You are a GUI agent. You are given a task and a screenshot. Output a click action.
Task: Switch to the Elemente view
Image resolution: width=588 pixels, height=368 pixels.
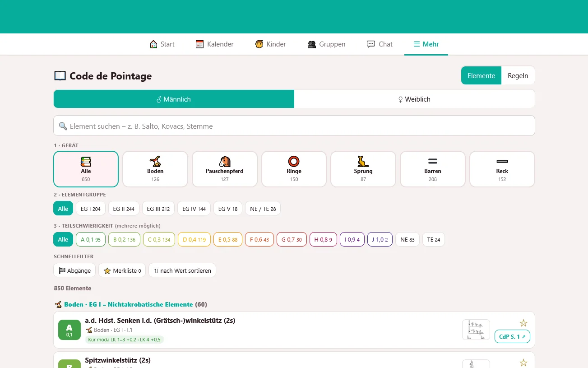[x=481, y=75]
